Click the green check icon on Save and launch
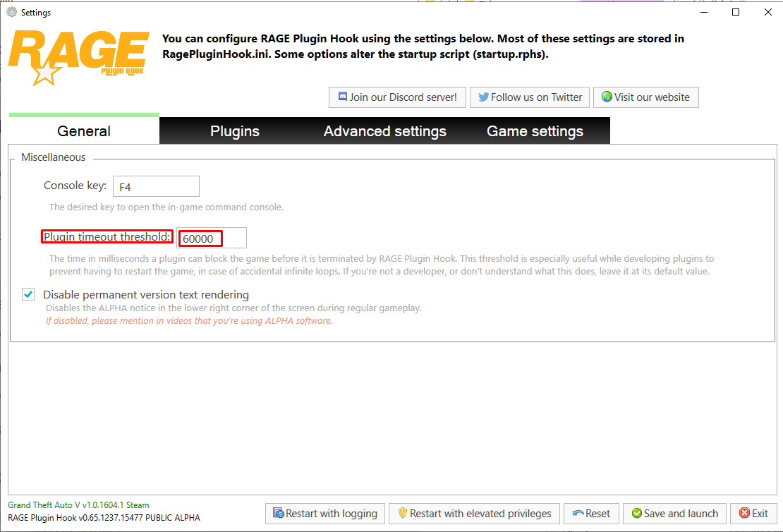Image resolution: width=783 pixels, height=532 pixels. (x=637, y=513)
